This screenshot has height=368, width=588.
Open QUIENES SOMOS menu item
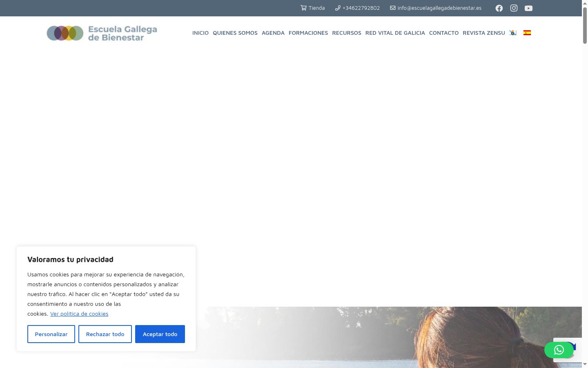tap(235, 33)
